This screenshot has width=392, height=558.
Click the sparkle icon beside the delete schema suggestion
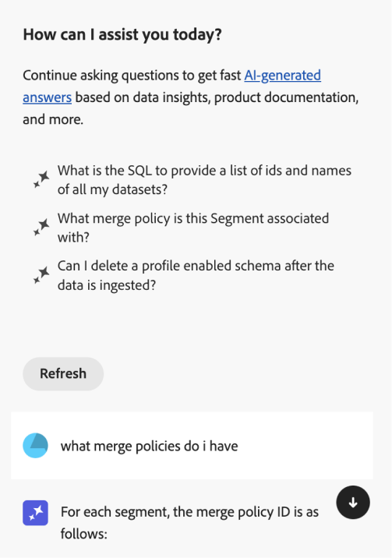(41, 275)
